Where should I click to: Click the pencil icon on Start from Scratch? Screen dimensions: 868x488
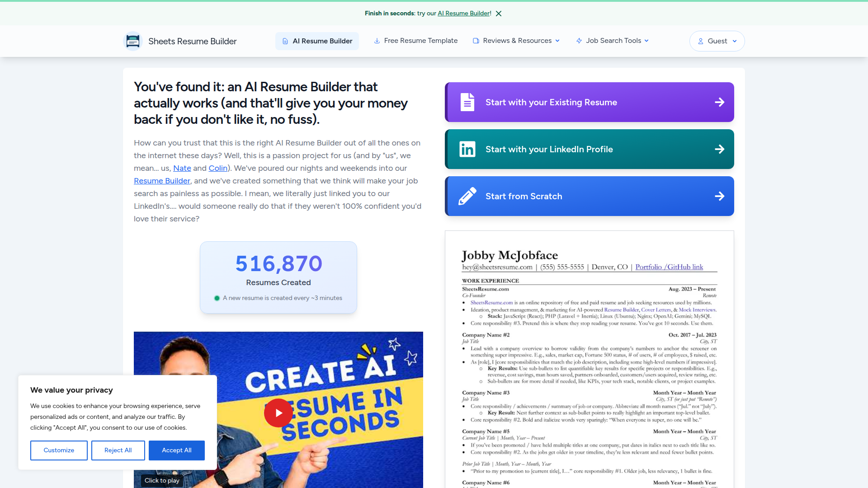(467, 196)
